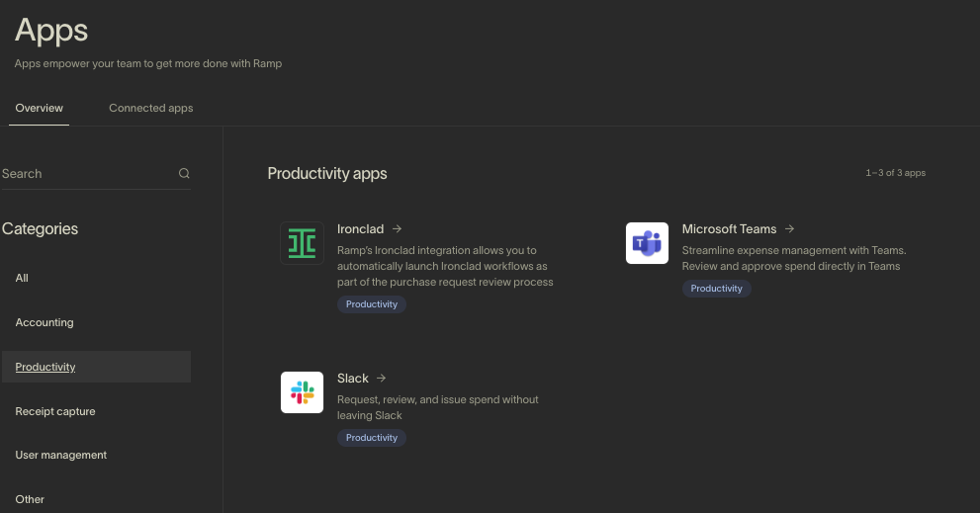Click the Productivity tag under Ironclad

tap(371, 304)
